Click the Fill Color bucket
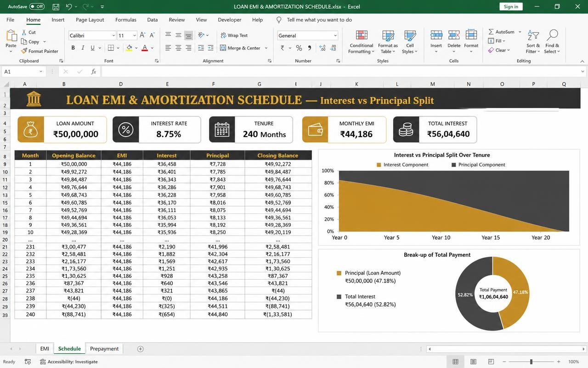Screen dimensions: 588x368 (x=130, y=48)
